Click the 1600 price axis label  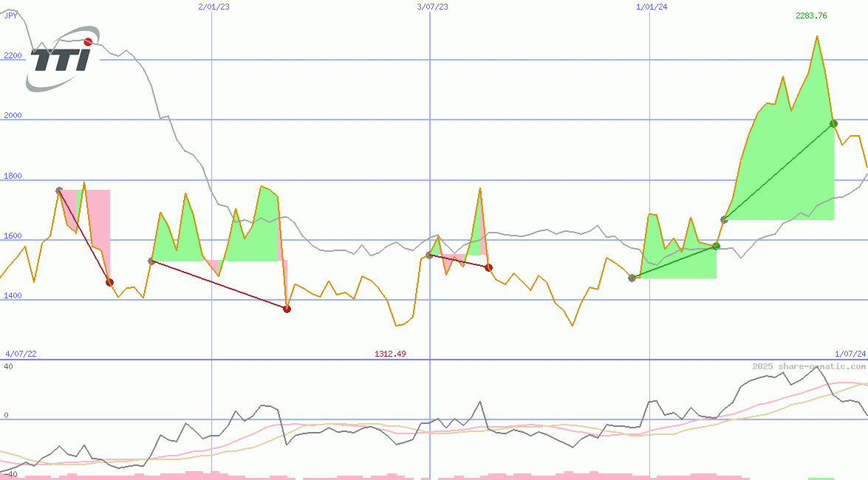(x=13, y=236)
